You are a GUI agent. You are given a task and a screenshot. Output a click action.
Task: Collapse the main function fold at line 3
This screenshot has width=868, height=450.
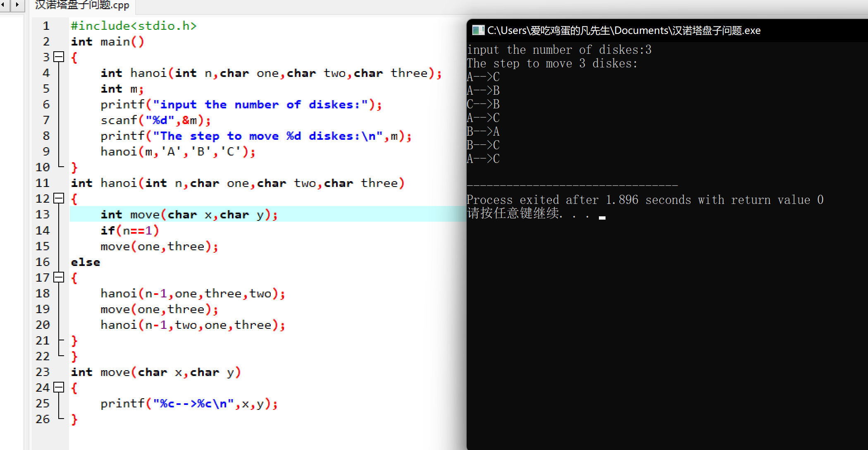pos(59,57)
